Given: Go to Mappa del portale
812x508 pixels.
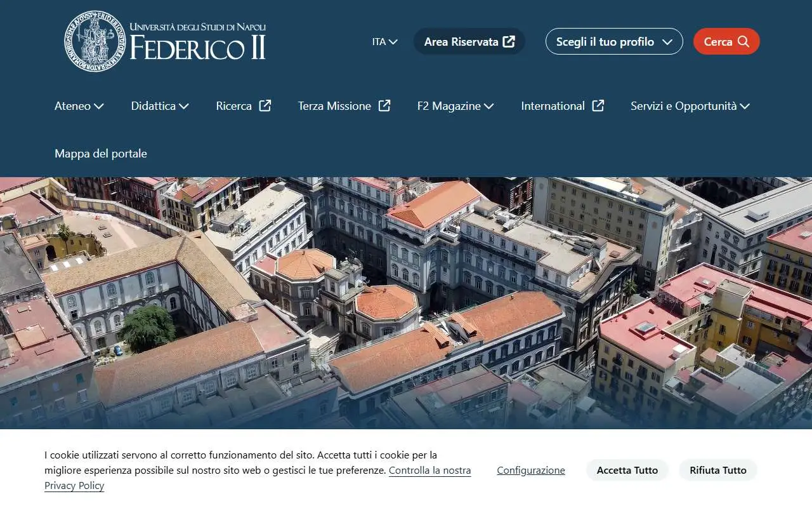Looking at the screenshot, I should coord(101,154).
